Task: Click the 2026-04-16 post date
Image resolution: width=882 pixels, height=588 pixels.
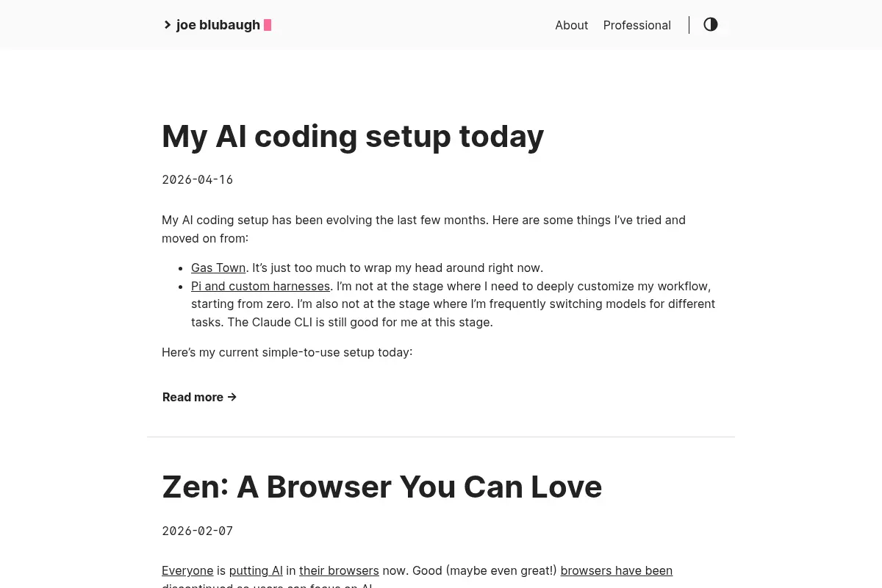Action: coord(197,179)
